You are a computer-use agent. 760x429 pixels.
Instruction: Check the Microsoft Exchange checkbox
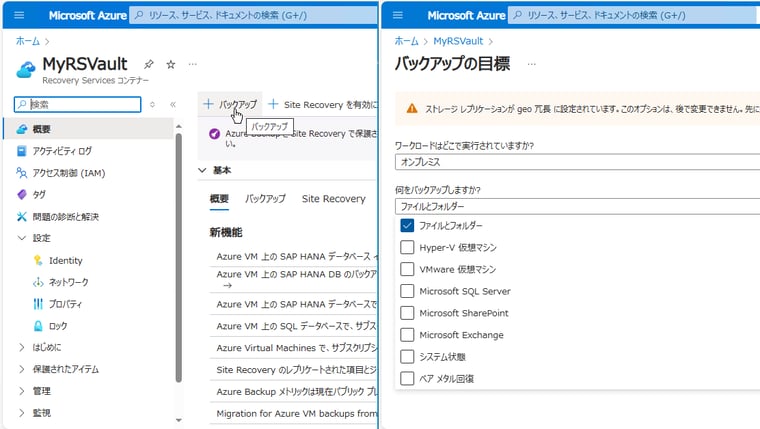407,334
